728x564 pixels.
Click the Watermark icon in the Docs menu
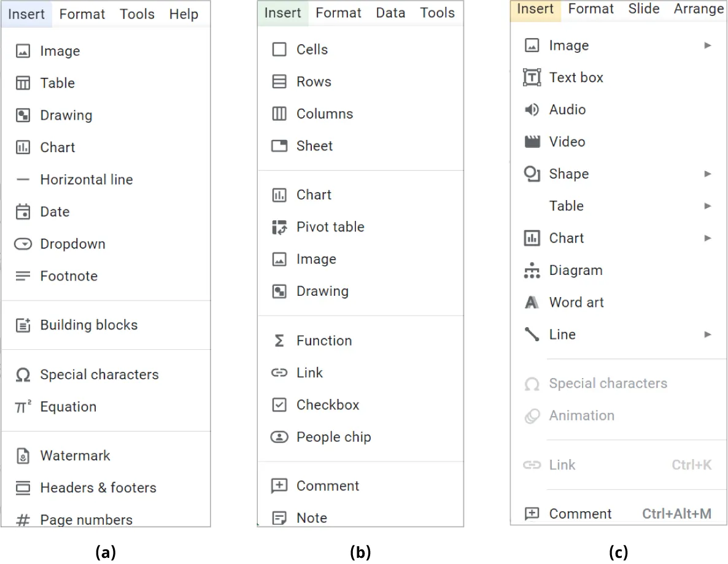pyautogui.click(x=23, y=455)
